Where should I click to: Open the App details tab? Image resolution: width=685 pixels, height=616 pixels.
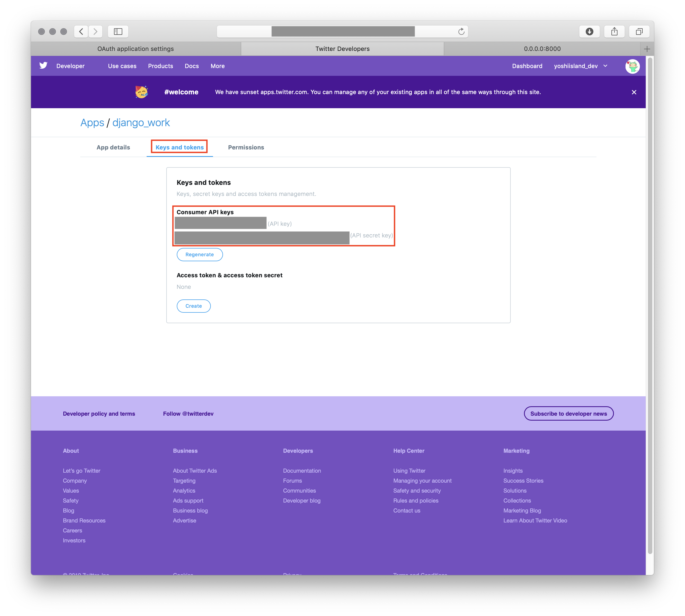tap(113, 147)
